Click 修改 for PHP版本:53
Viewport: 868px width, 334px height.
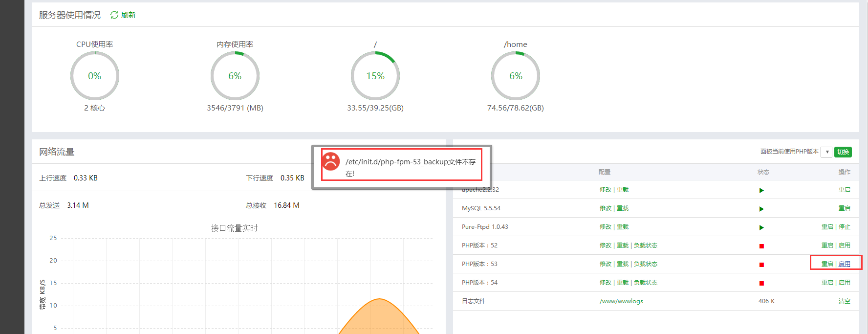click(606, 264)
